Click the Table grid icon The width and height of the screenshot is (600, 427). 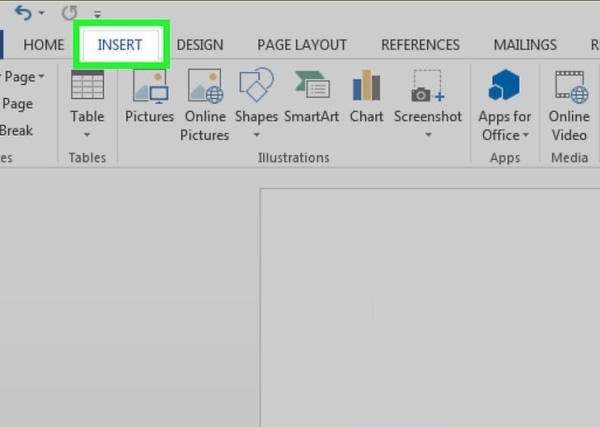pos(87,87)
